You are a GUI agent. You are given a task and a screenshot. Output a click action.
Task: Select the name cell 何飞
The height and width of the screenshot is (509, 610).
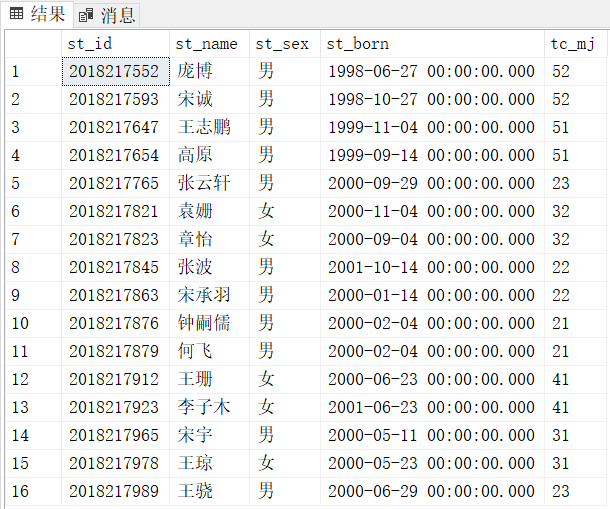[209, 351]
